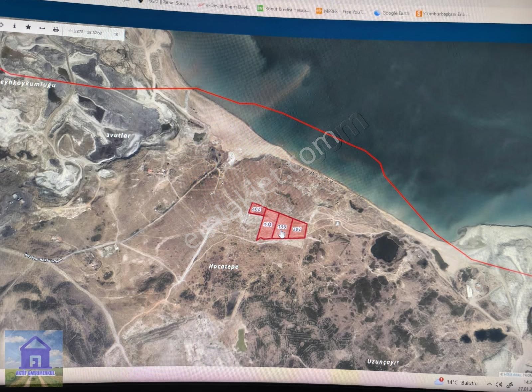Viewport: 532px width, 392px height.
Task: Open the Google Earth bookmark
Action: (x=392, y=13)
